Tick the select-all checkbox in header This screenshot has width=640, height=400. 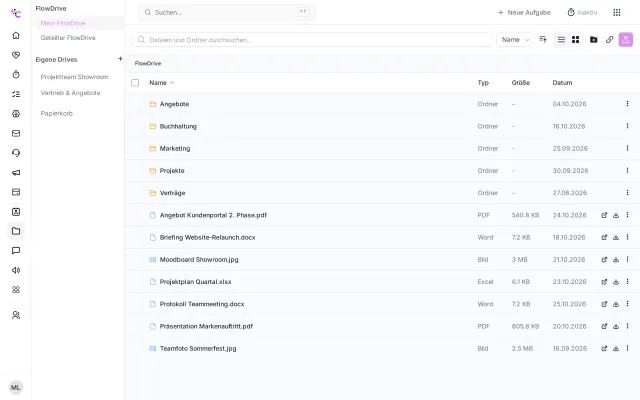coord(135,83)
